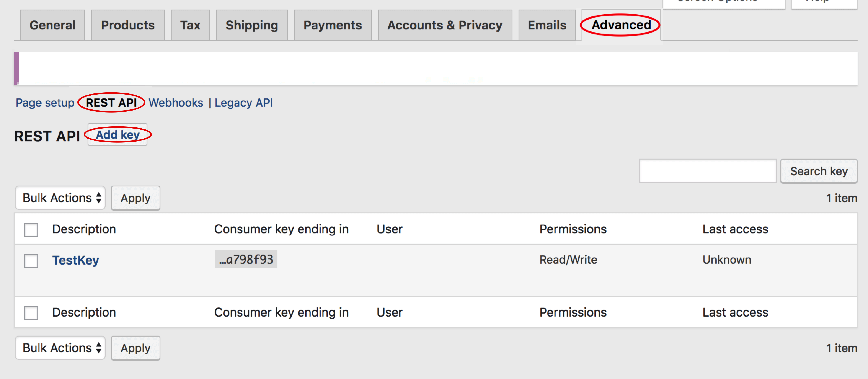Open the Tax settings tab

(x=190, y=25)
